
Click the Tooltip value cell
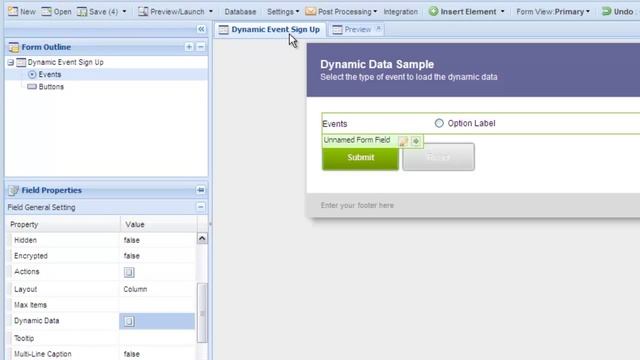coord(158,338)
